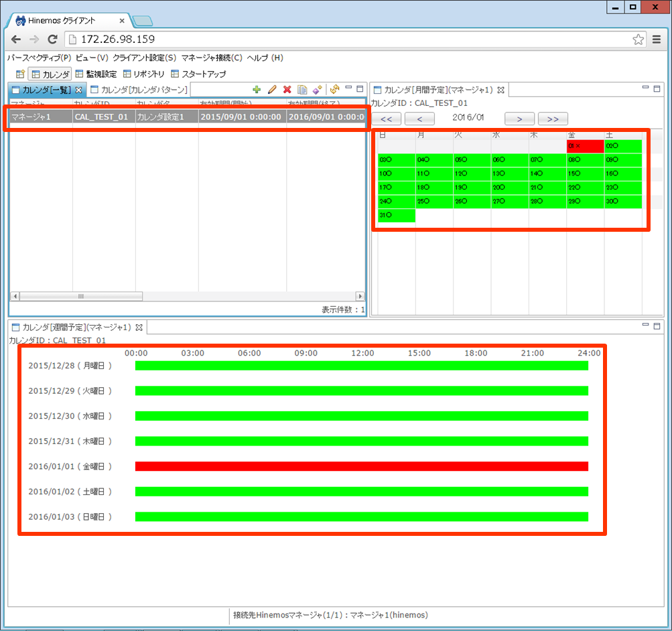Switch to the カレンダ perspective
672x631 pixels.
50,74
